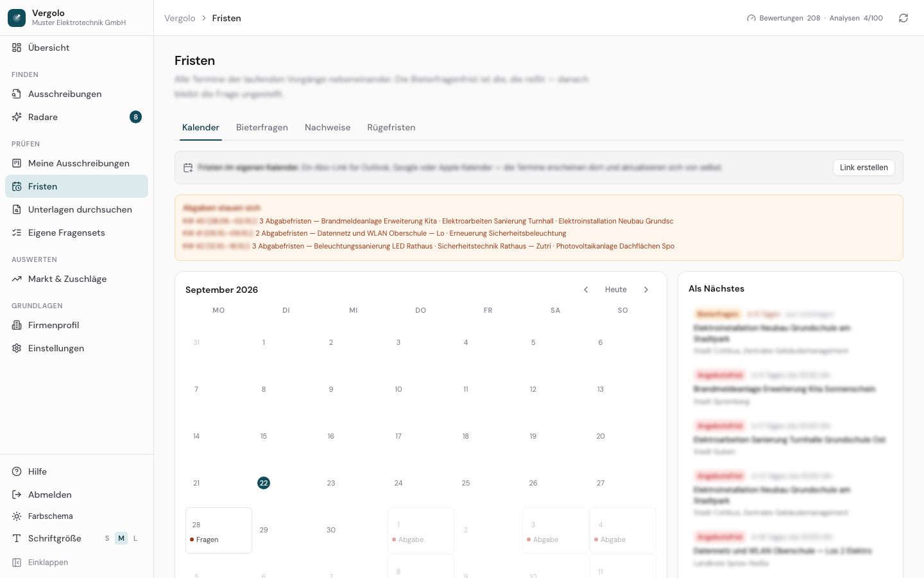Click the Link erstellen button
The width and height of the screenshot is (924, 578).
(864, 168)
